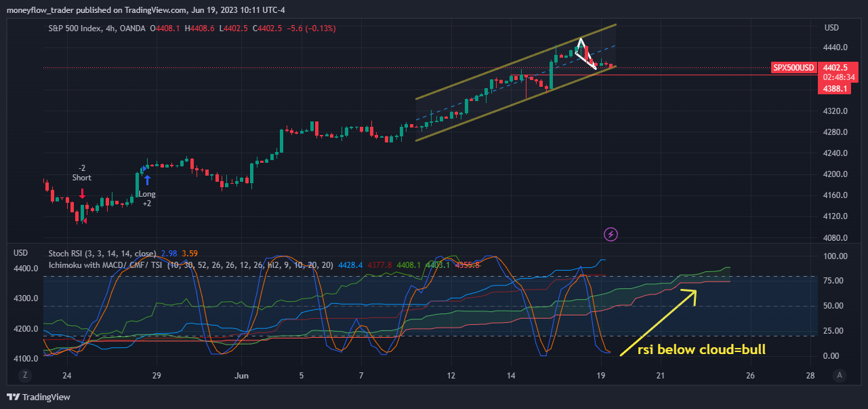This screenshot has height=409, width=868.
Task: Click the 02:48:34 bar countdown
Action: point(838,77)
